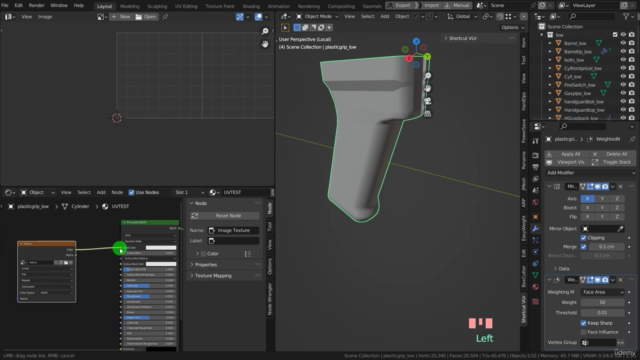This screenshot has height=360, width=640.
Task: Pin the image in image editor
Action: pyautogui.click(x=165, y=17)
